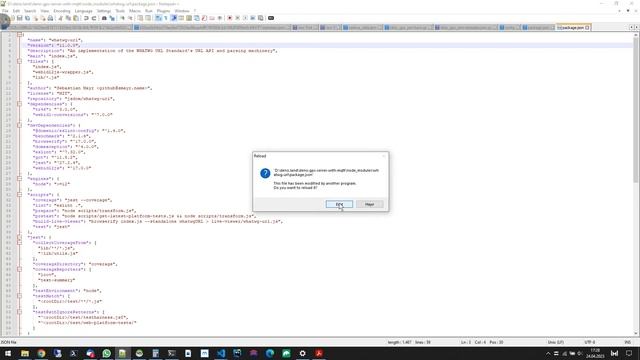
Task: Collapse the "collectCoverageFrom" fold marker
Action: (19, 242)
